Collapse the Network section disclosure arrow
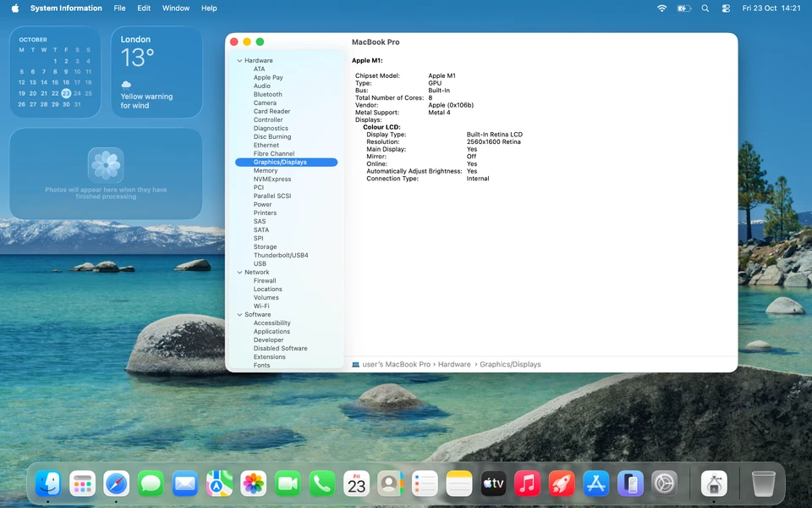Image resolution: width=812 pixels, height=508 pixels. pyautogui.click(x=239, y=272)
